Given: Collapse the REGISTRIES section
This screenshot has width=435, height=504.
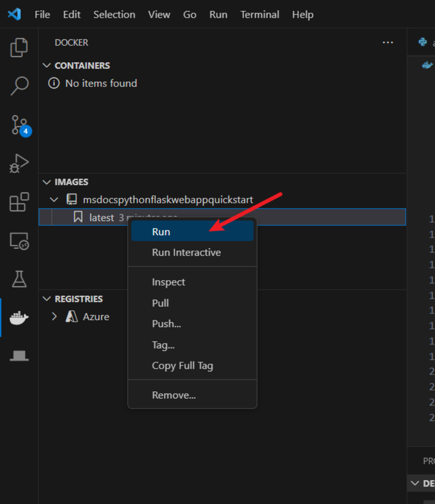Looking at the screenshot, I should [x=47, y=299].
